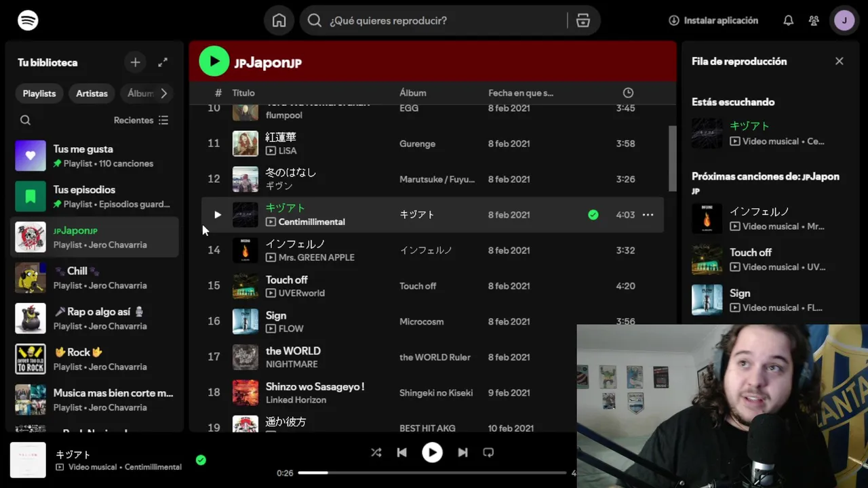Screen dimensions: 868x488
Task: Go to Home using house icon
Action: pyautogui.click(x=279, y=20)
